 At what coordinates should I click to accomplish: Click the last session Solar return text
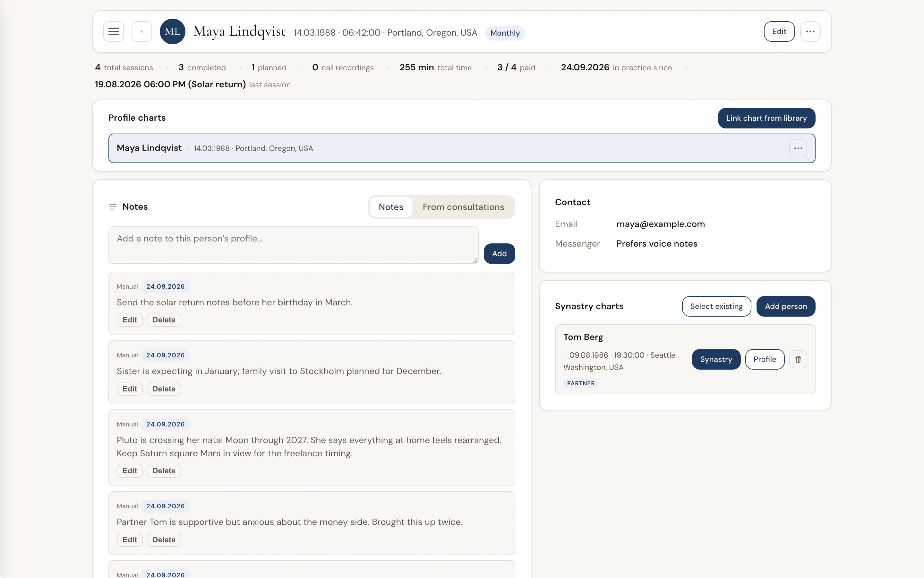(x=193, y=84)
